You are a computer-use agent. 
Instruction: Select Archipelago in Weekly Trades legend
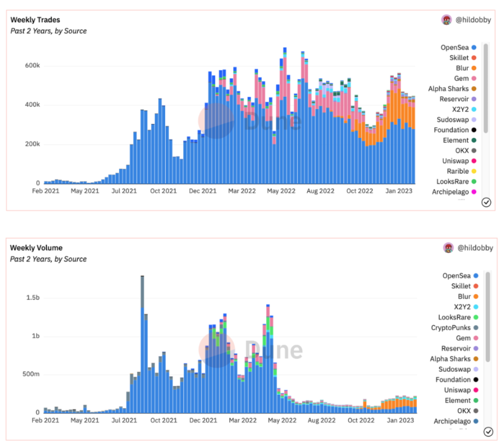click(x=454, y=192)
